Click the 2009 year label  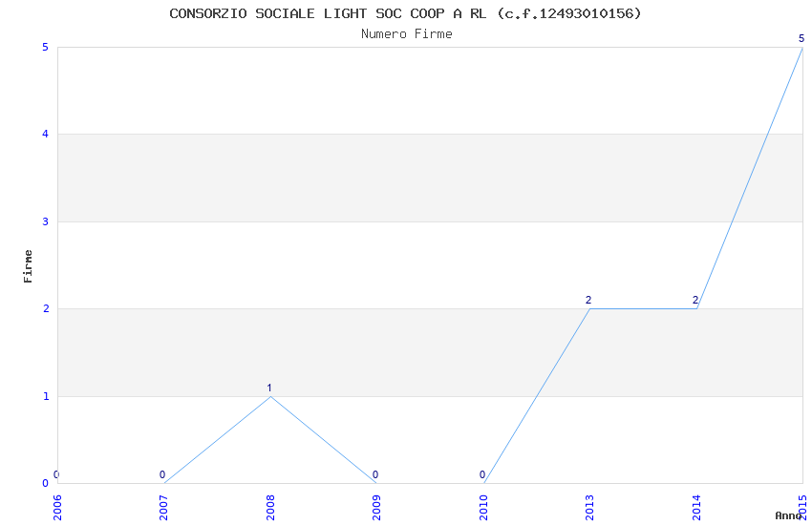click(x=376, y=507)
